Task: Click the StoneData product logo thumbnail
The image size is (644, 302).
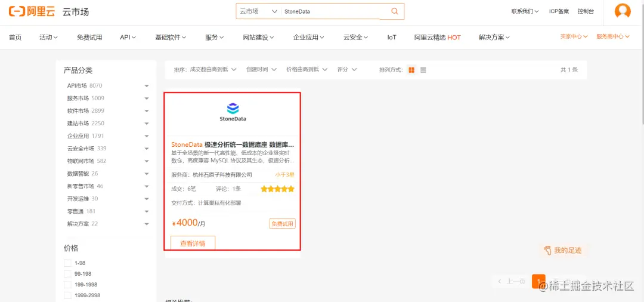Action: point(233,112)
